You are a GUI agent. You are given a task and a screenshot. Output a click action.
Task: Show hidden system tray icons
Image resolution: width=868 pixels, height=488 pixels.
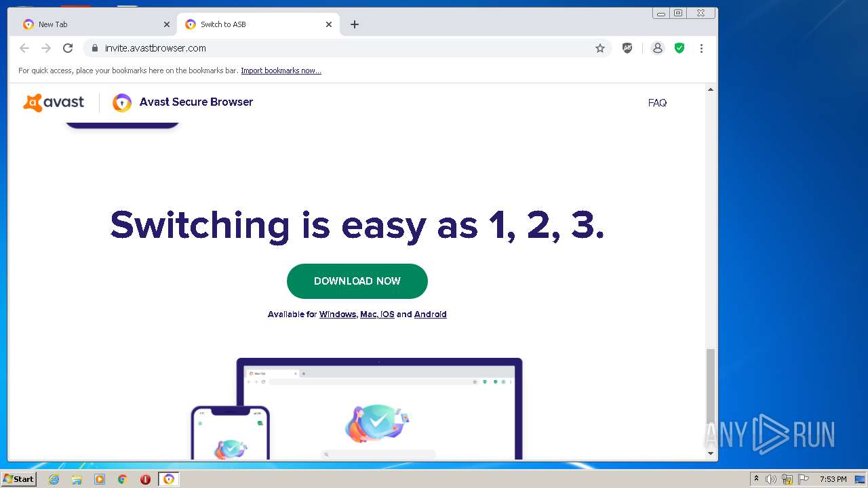pos(756,479)
